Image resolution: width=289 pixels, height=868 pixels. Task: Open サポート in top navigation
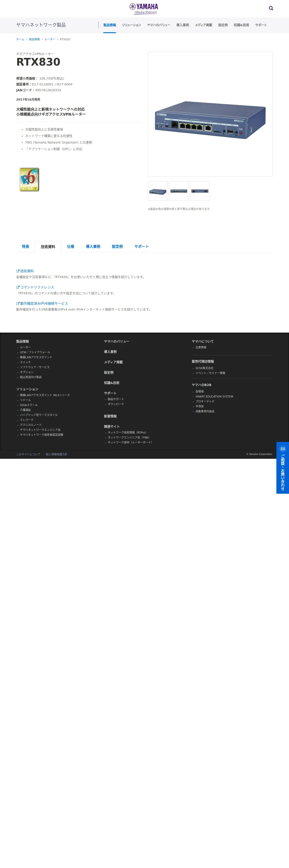click(261, 25)
